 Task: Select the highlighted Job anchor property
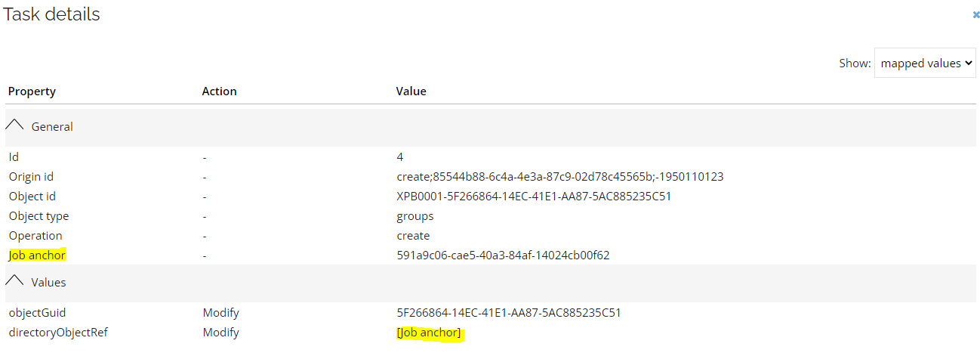click(x=37, y=255)
